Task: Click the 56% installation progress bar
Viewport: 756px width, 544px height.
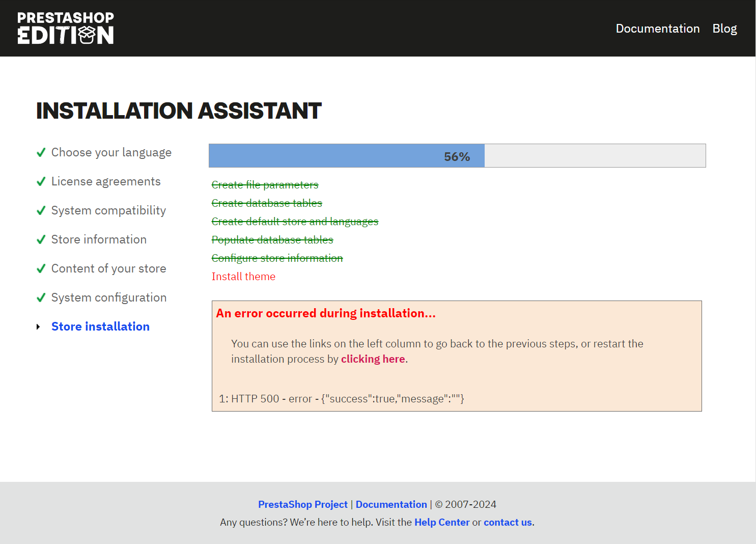Action: (457, 155)
